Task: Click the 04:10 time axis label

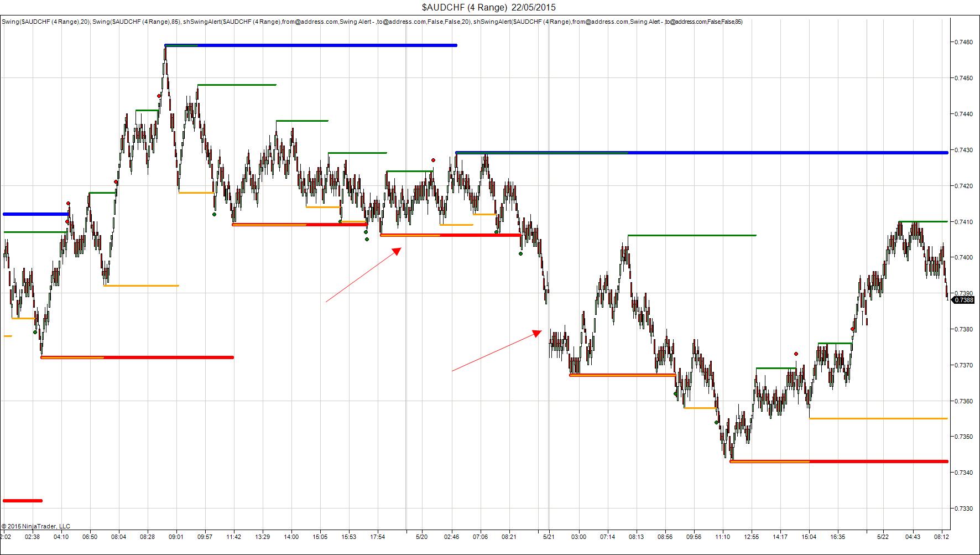Action: [61, 537]
